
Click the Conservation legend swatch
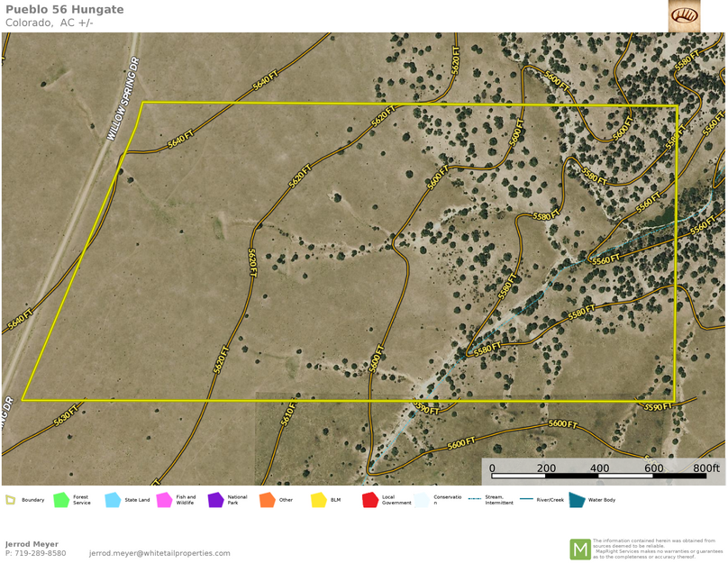(x=422, y=499)
